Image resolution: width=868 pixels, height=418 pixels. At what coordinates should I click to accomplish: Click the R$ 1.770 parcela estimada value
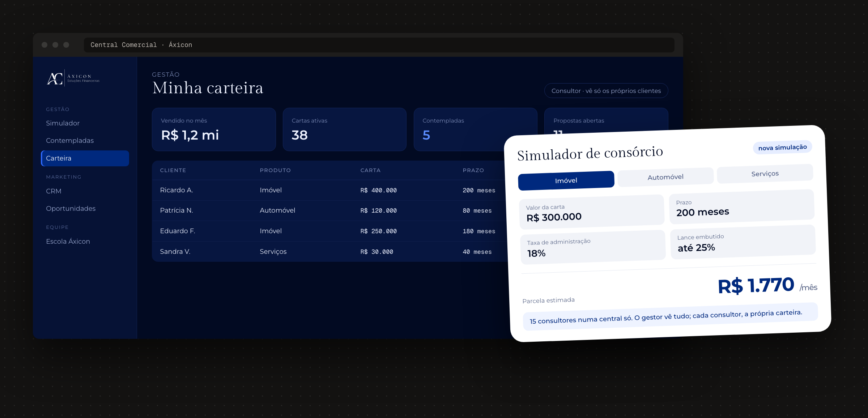(x=756, y=286)
